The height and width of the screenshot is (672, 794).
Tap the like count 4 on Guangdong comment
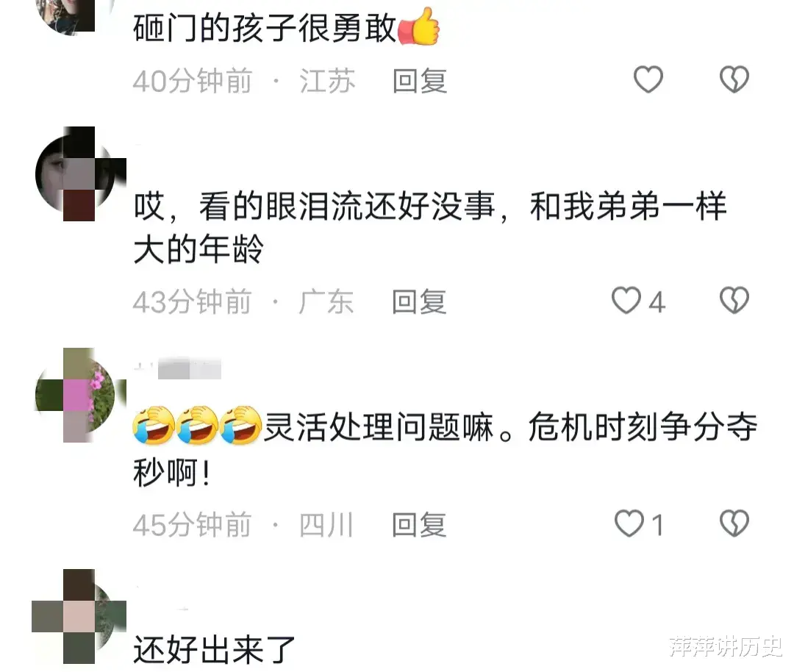point(657,302)
